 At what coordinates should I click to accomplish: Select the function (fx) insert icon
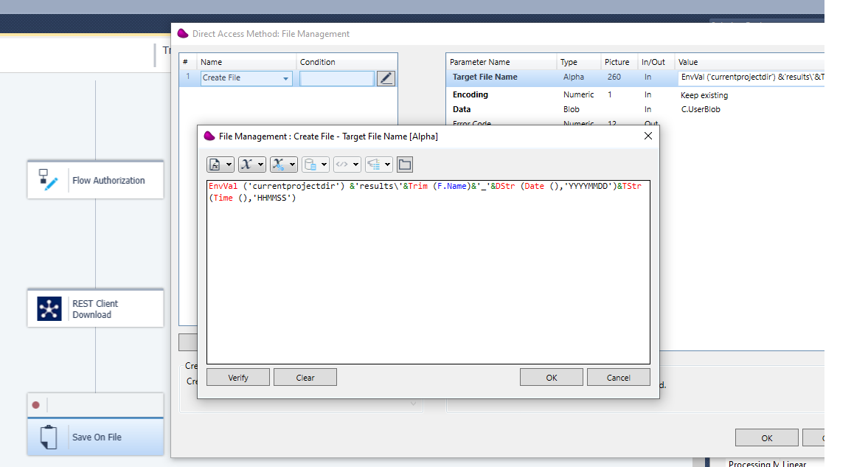point(216,164)
